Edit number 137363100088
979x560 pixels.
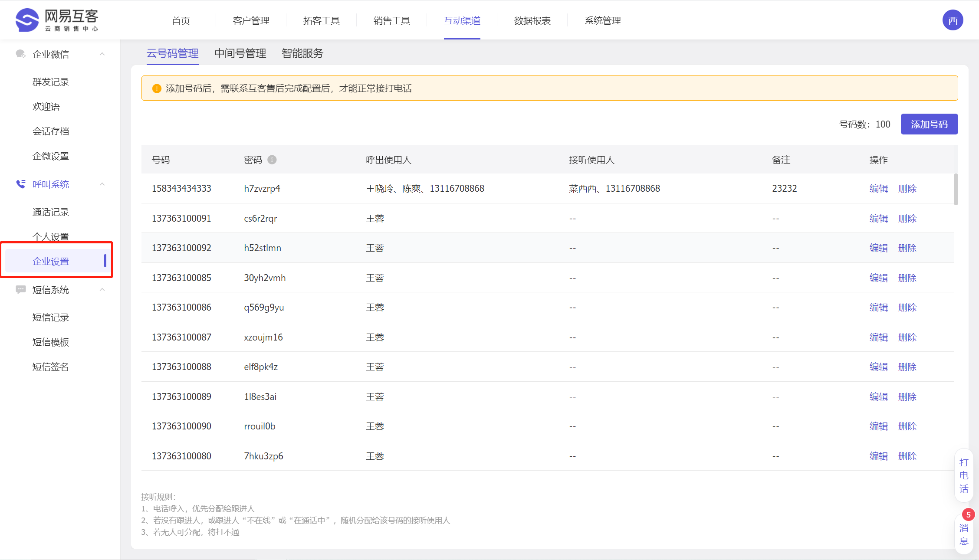(x=879, y=367)
